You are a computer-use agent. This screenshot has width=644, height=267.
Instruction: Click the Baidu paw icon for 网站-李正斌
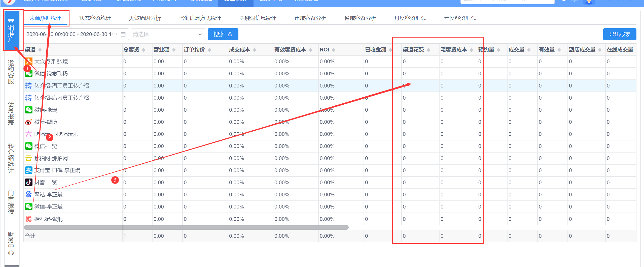tap(28, 194)
